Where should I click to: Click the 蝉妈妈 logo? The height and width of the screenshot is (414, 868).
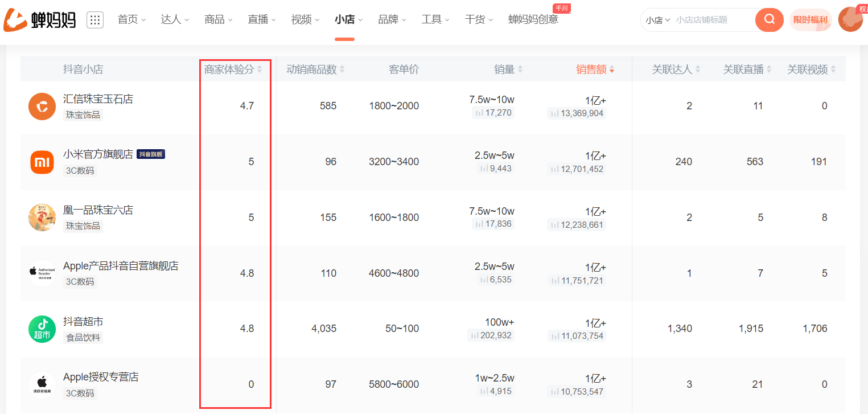[39, 20]
